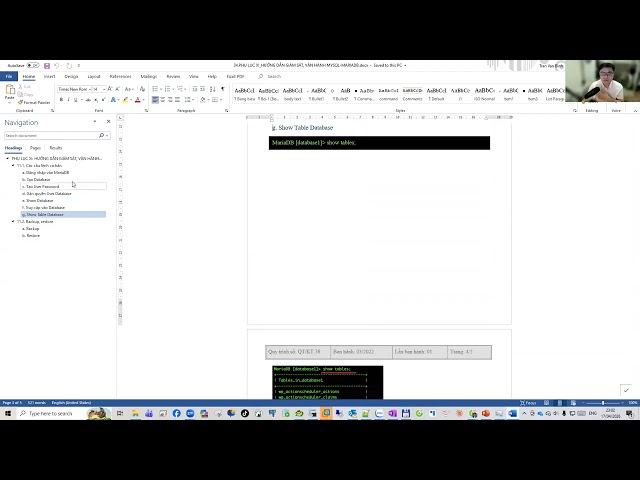Go to the 'Restore' heading
Image resolution: width=640 pixels, height=480 pixels.
click(x=31, y=236)
